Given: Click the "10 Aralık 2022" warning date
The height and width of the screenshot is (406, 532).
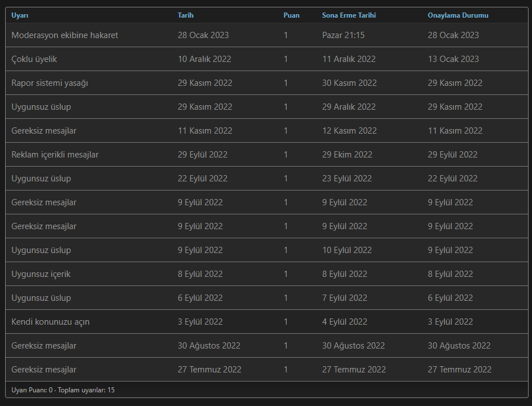Looking at the screenshot, I should (204, 59).
